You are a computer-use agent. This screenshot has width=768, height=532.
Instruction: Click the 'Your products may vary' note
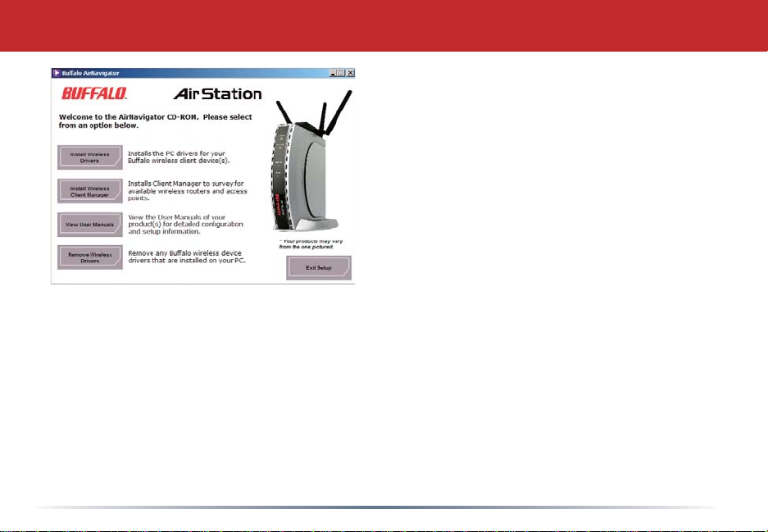tap(311, 244)
